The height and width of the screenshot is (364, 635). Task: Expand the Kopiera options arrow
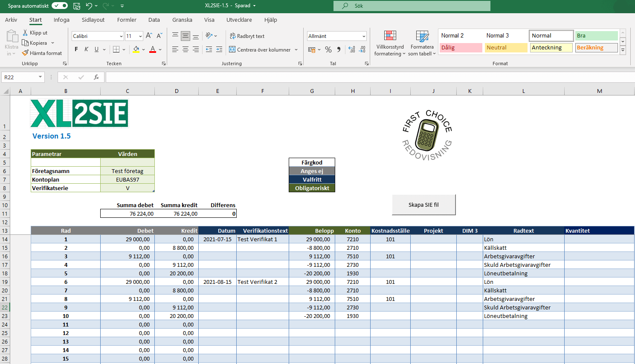click(x=52, y=43)
